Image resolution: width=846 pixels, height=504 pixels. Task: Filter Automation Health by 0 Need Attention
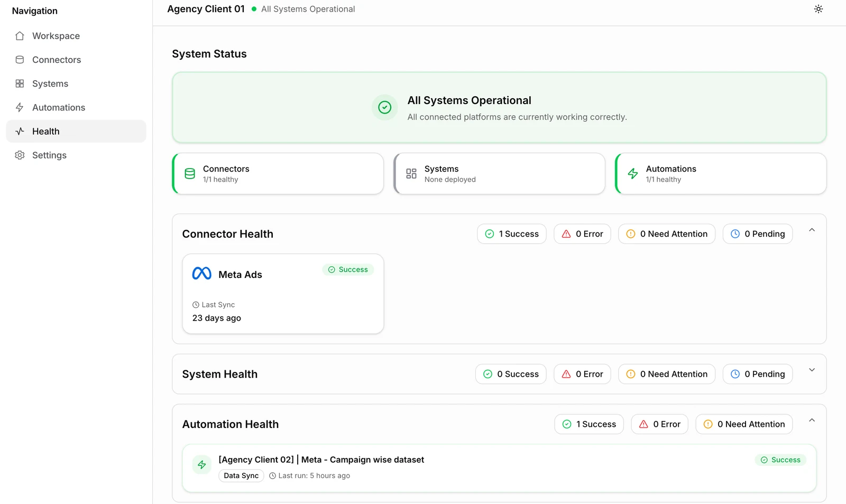pos(744,424)
